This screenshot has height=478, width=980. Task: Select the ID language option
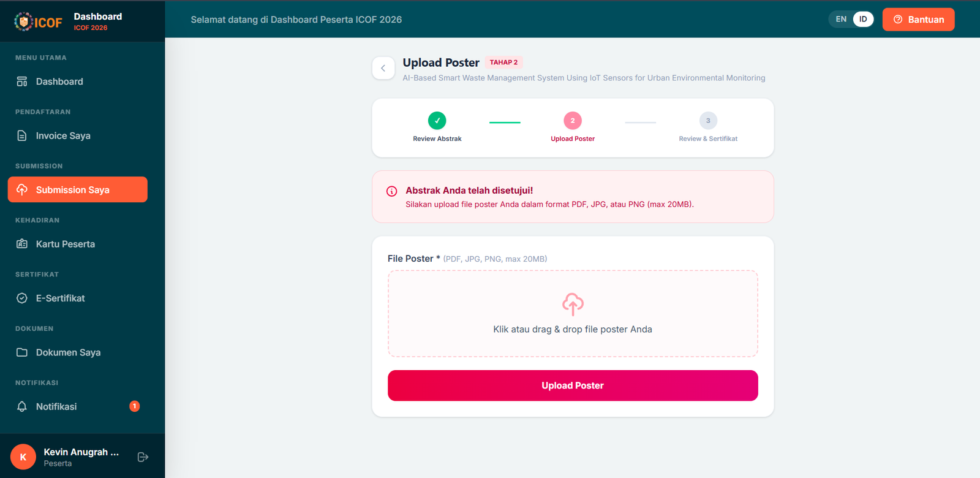862,20
